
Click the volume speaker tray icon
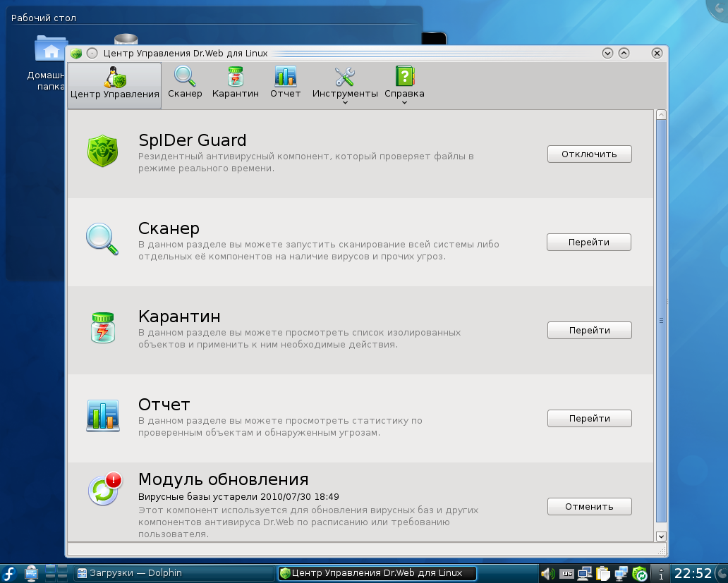point(548,574)
